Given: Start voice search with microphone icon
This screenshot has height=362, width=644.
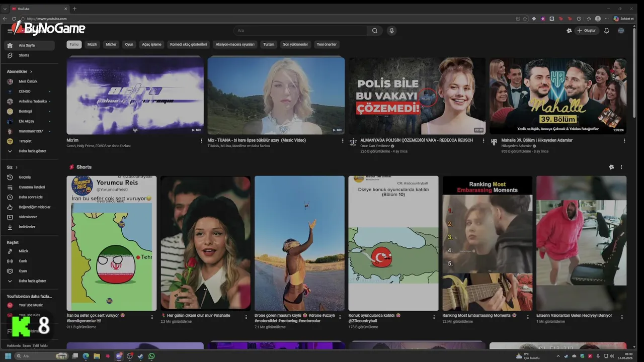Looking at the screenshot, I should pos(391,31).
